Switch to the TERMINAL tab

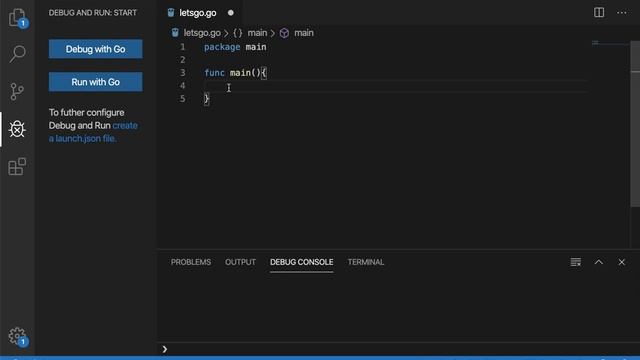[x=366, y=262]
